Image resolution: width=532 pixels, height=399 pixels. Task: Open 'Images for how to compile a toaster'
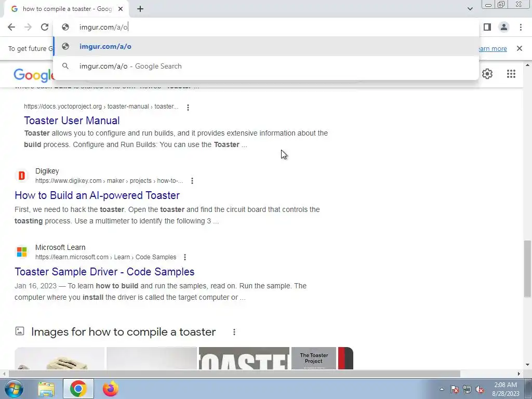click(123, 332)
